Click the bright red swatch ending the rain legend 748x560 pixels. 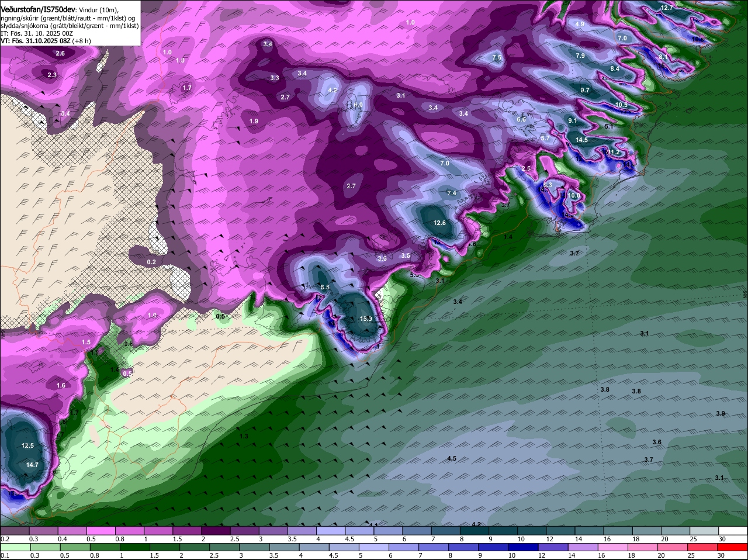click(x=733, y=547)
